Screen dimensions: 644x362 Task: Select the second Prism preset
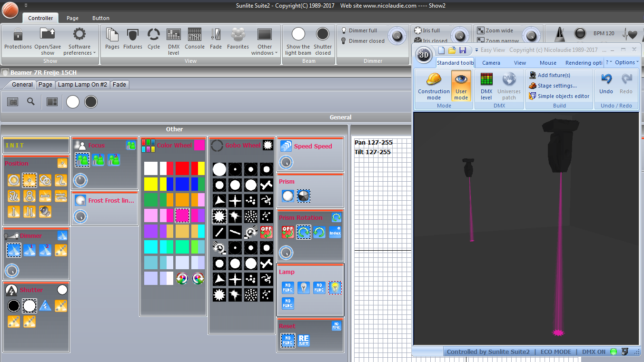[304, 196]
